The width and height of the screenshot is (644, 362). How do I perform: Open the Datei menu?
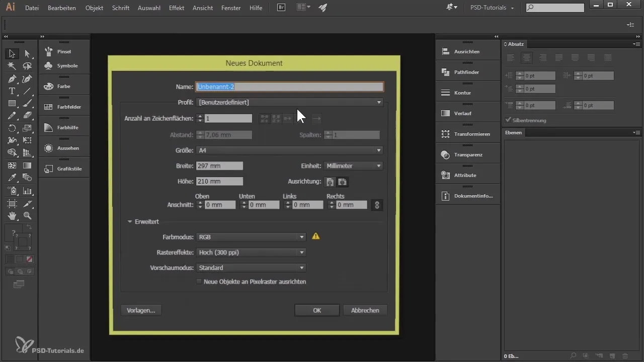click(31, 8)
